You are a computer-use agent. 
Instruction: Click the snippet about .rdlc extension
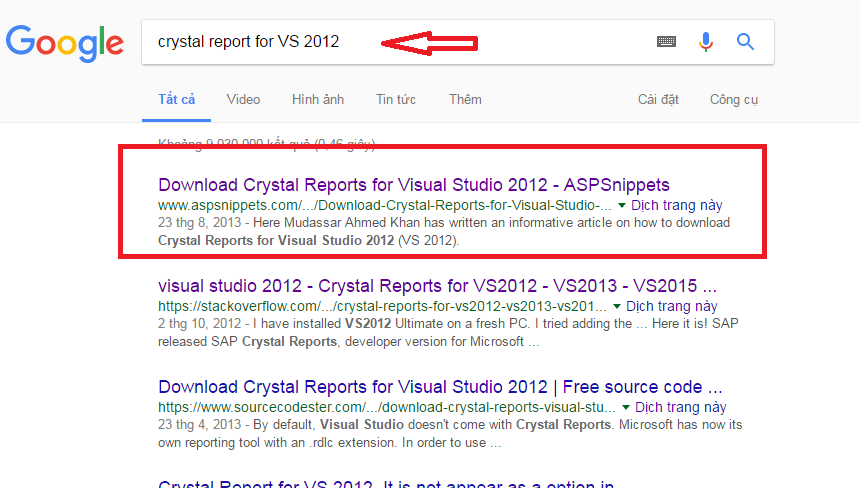pos(450,433)
